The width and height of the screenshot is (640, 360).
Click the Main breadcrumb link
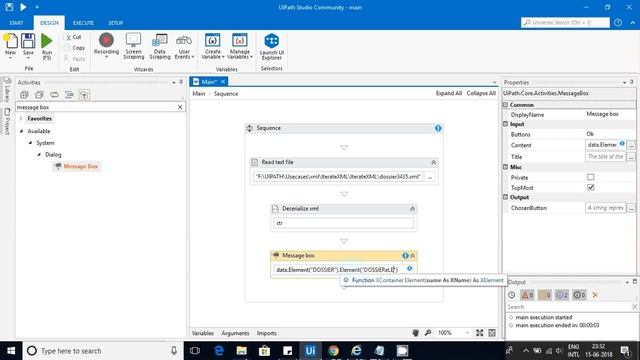(x=199, y=93)
